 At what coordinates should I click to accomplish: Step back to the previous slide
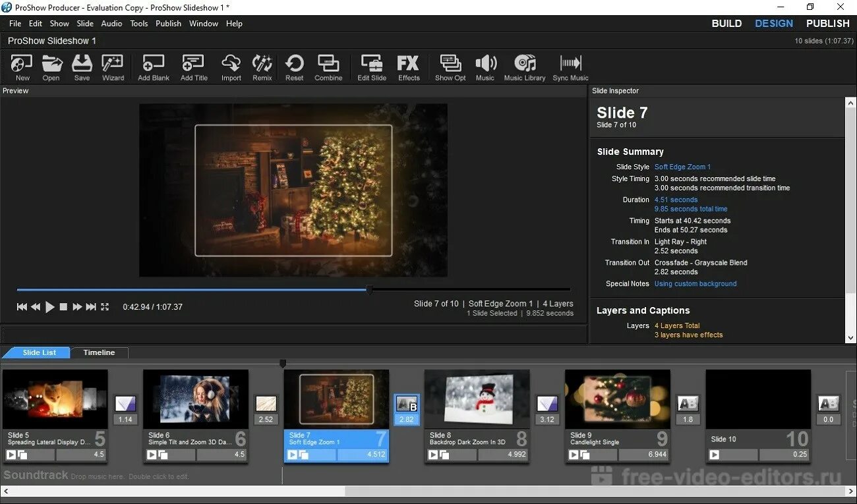[36, 307]
